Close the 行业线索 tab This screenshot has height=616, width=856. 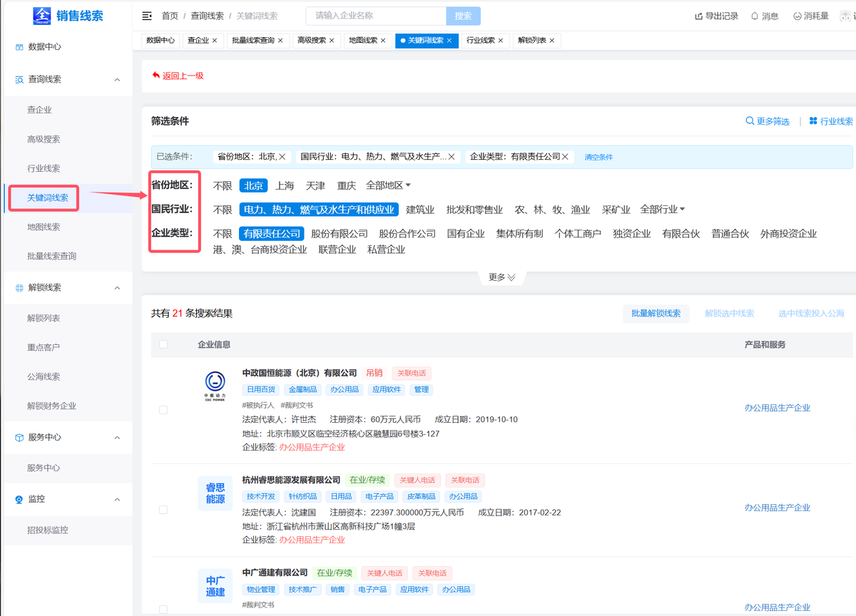coord(501,41)
